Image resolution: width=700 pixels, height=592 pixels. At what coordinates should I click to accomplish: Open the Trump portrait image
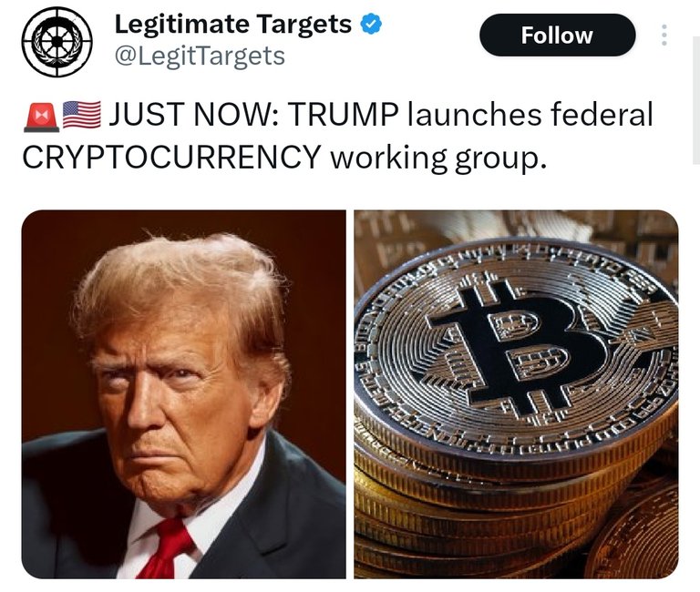point(183,394)
